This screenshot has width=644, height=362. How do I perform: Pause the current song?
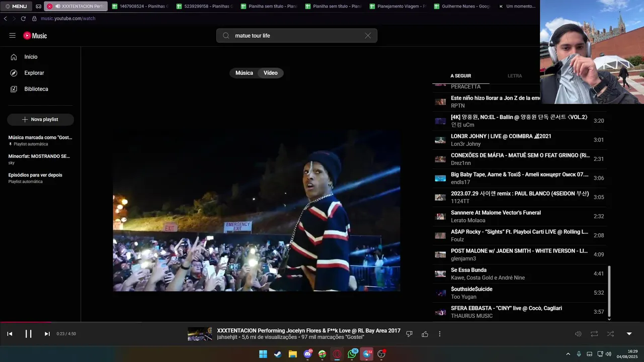(28, 334)
